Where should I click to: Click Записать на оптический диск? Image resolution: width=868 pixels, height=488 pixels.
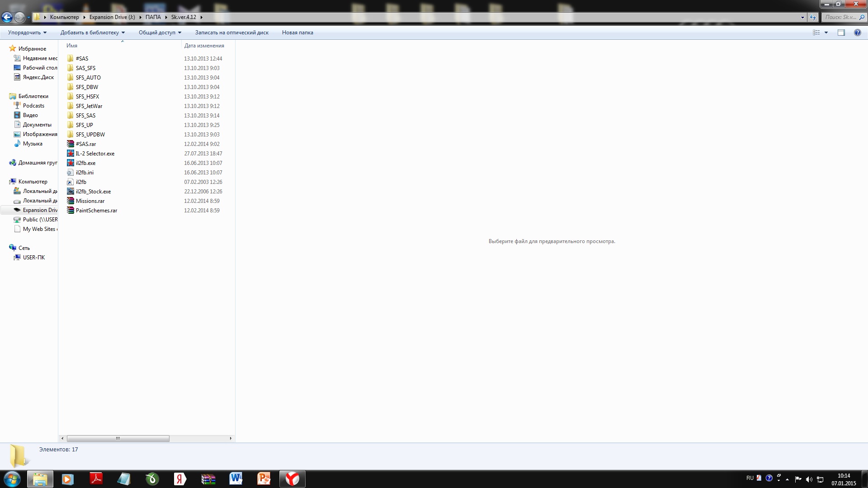pos(231,33)
